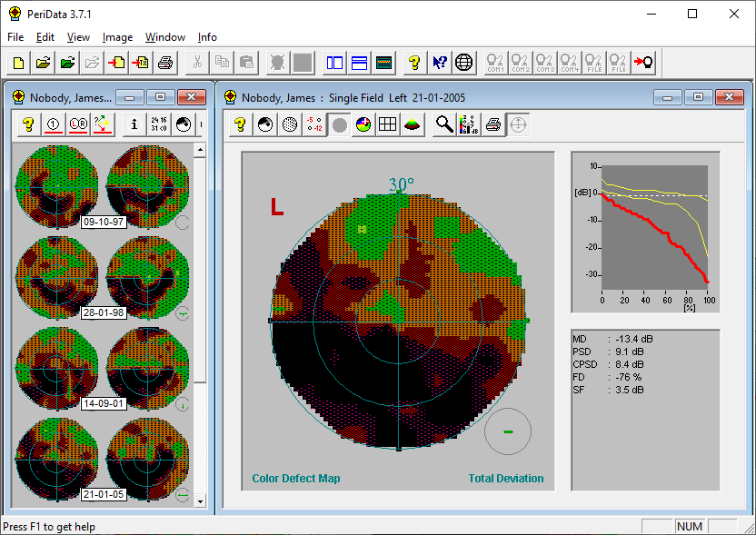Screen dimensions: 756x535
Task: Click the scroll down arrow in left window
Action: click(x=200, y=501)
